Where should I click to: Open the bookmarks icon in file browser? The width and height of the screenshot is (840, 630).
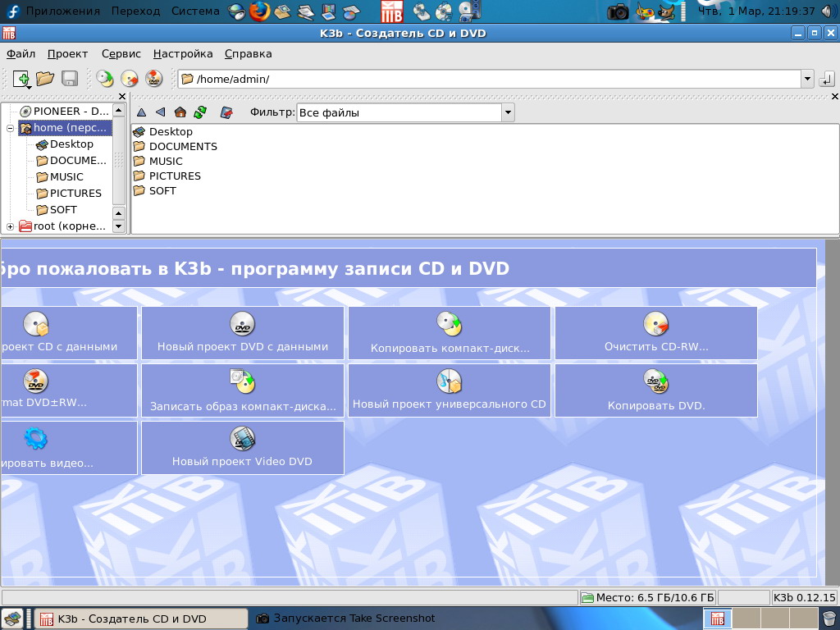(x=226, y=112)
